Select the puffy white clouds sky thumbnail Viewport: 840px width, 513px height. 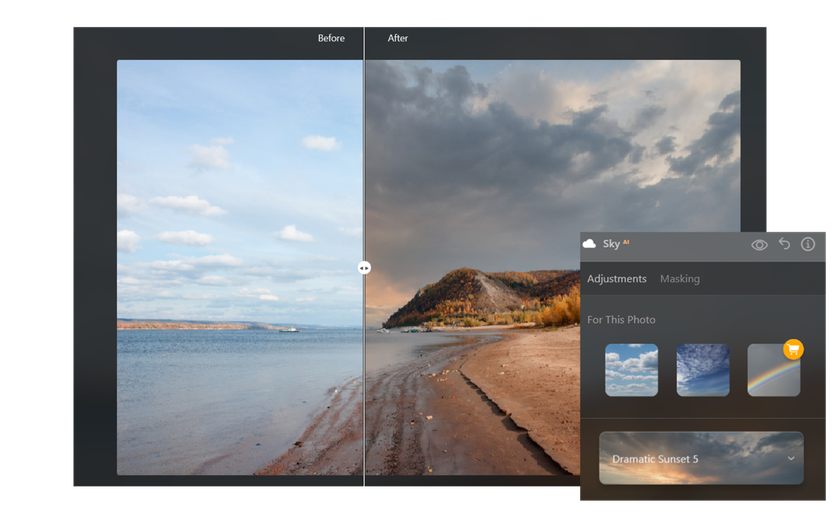tap(632, 370)
